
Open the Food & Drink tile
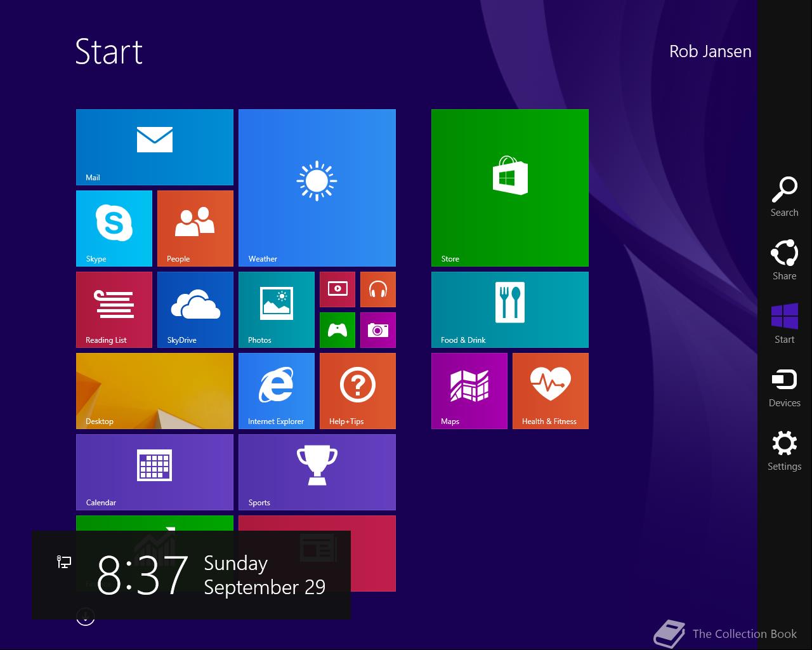tap(510, 310)
